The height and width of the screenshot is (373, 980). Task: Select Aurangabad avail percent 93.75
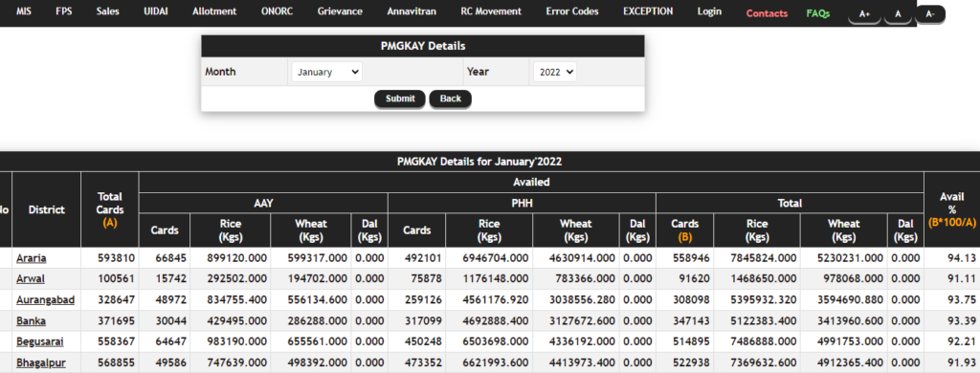click(962, 300)
